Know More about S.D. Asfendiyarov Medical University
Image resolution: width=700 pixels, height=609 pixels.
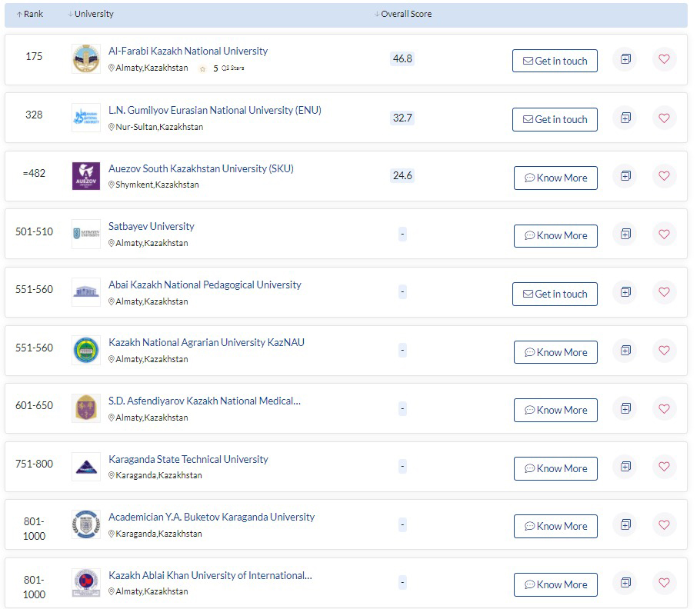(x=556, y=411)
